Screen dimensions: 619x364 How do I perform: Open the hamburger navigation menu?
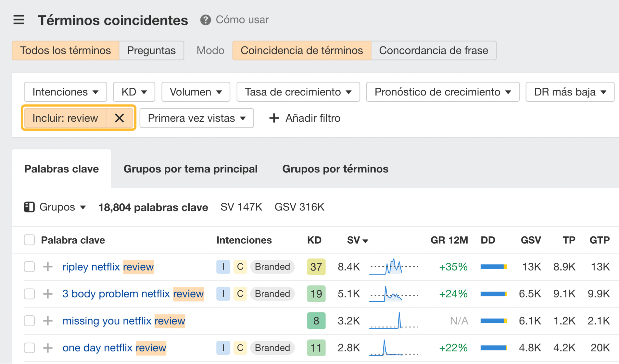(x=19, y=19)
